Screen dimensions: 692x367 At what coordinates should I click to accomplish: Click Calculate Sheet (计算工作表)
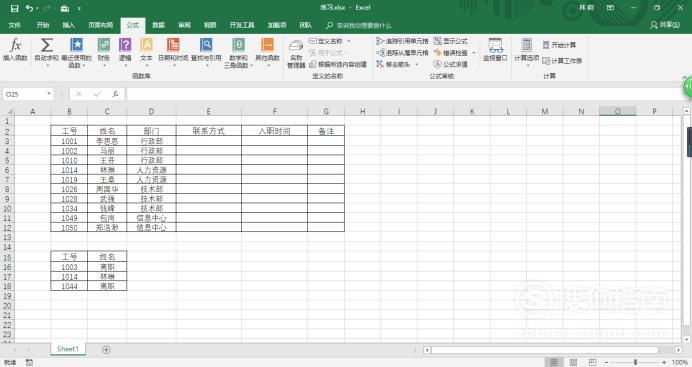coord(562,61)
